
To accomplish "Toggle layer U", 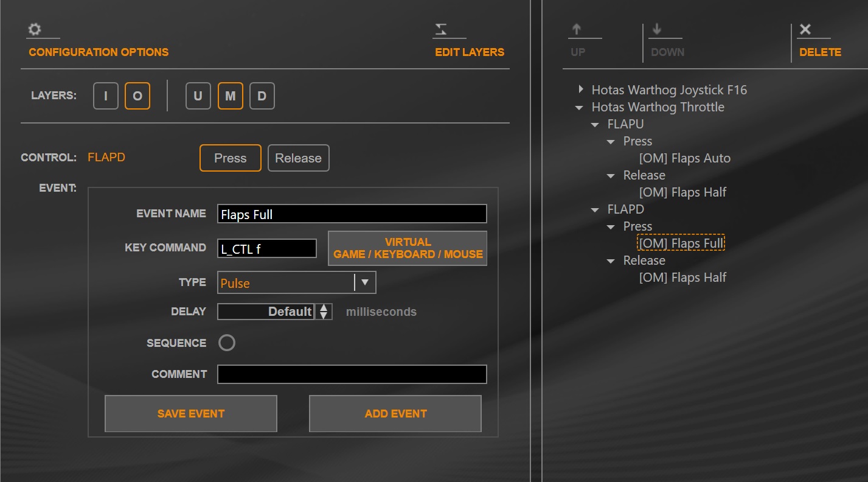I will pos(198,96).
